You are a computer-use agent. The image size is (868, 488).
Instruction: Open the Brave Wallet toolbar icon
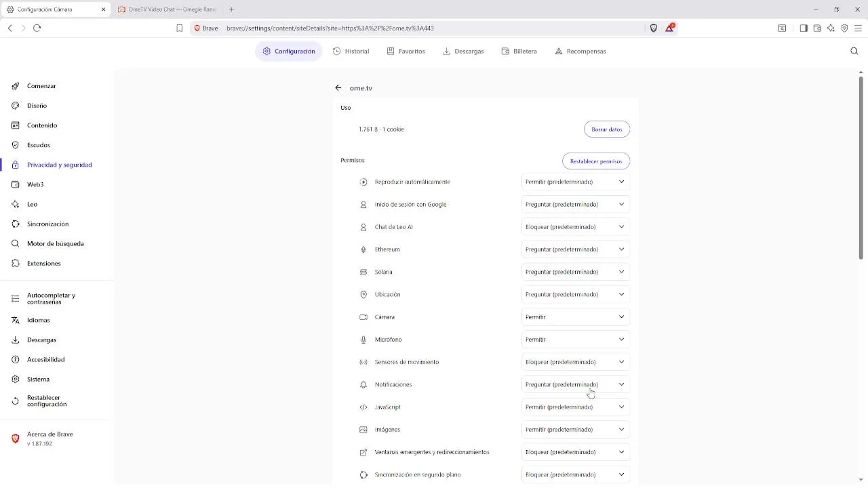pos(817,28)
